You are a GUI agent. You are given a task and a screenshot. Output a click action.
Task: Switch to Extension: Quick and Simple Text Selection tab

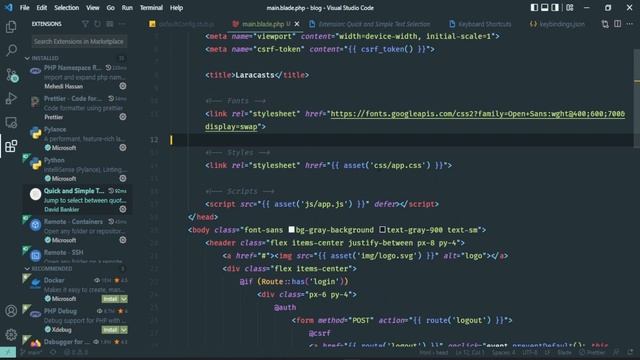click(370, 24)
